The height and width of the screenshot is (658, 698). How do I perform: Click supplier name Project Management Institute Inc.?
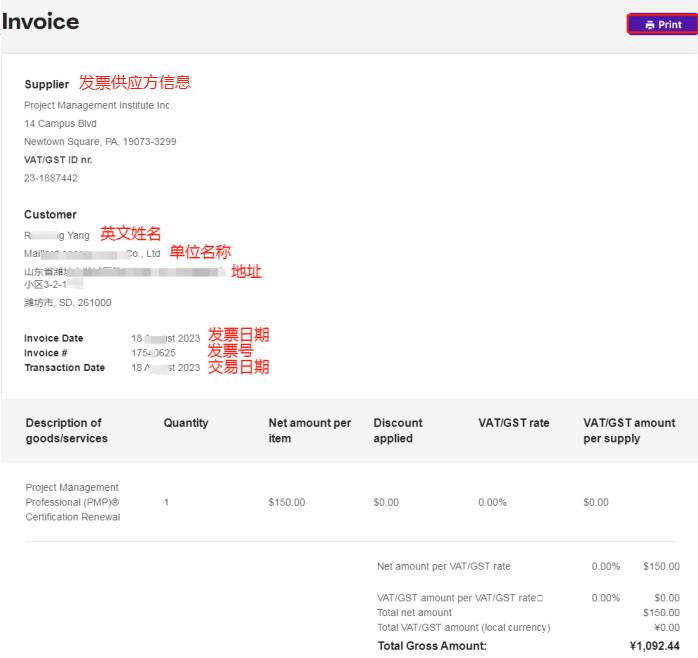98,105
